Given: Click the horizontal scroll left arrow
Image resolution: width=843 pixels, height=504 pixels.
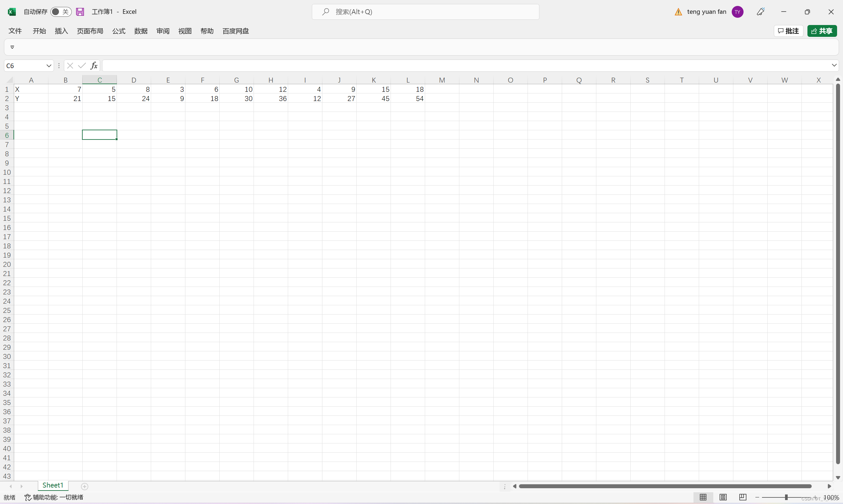Looking at the screenshot, I should coord(515,486).
